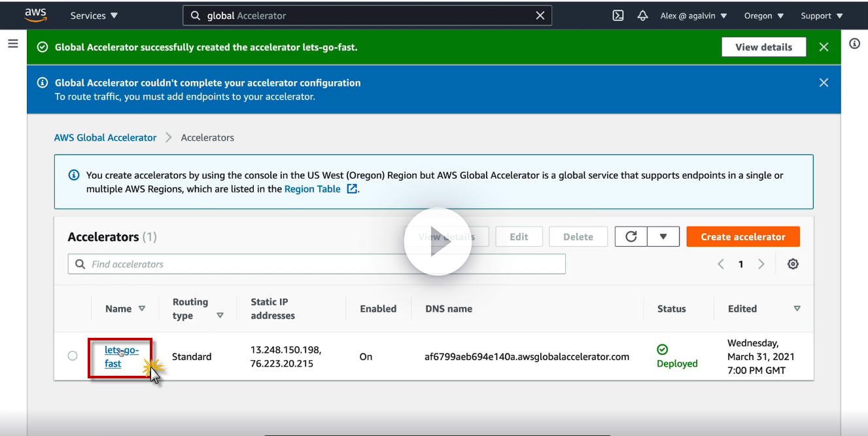Dismiss the blue configuration info banner

tap(824, 82)
